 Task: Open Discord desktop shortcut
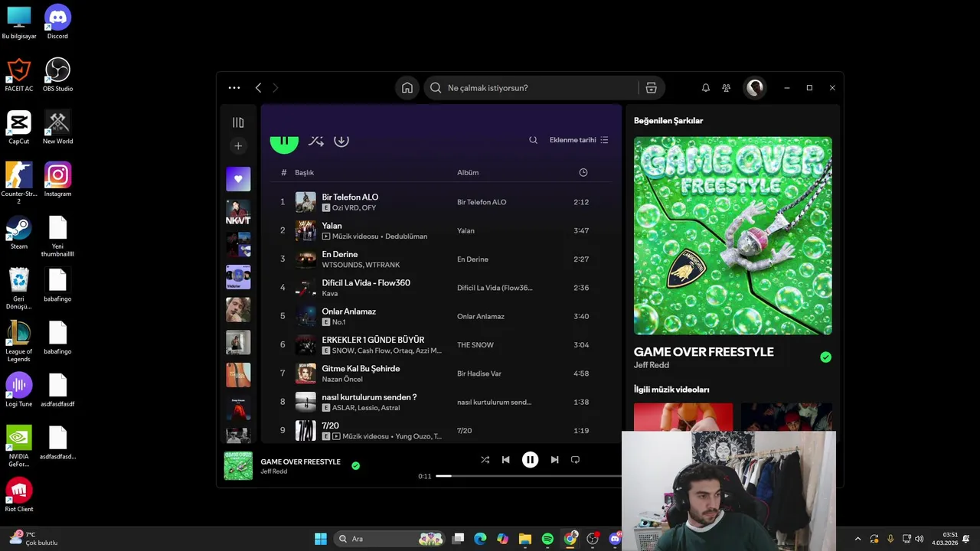(57, 22)
